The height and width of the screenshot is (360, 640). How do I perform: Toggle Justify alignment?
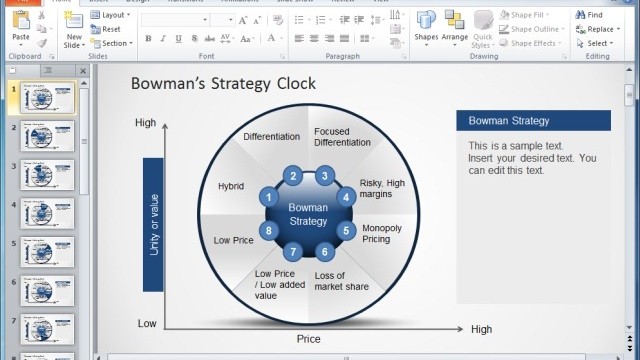tap(344, 39)
